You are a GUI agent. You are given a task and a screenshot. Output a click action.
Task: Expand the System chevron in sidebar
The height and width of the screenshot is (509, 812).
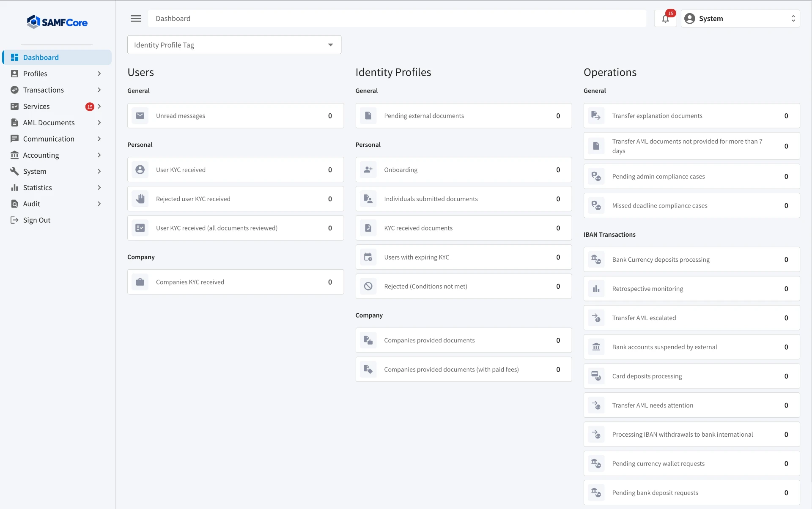[x=99, y=172]
